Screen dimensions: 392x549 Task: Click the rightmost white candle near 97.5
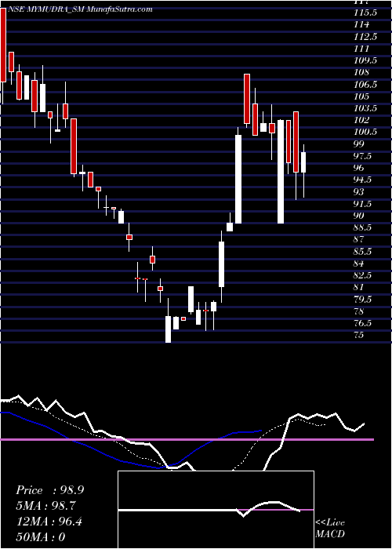pos(303,162)
